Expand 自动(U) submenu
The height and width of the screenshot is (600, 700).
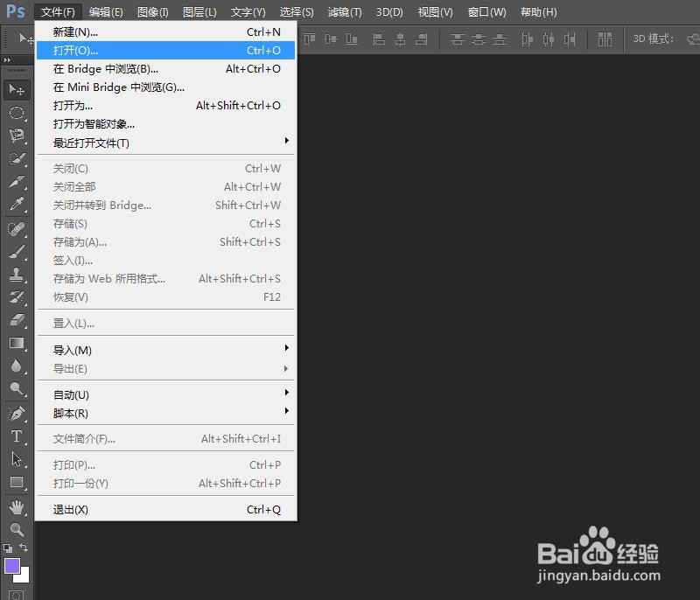tap(165, 394)
